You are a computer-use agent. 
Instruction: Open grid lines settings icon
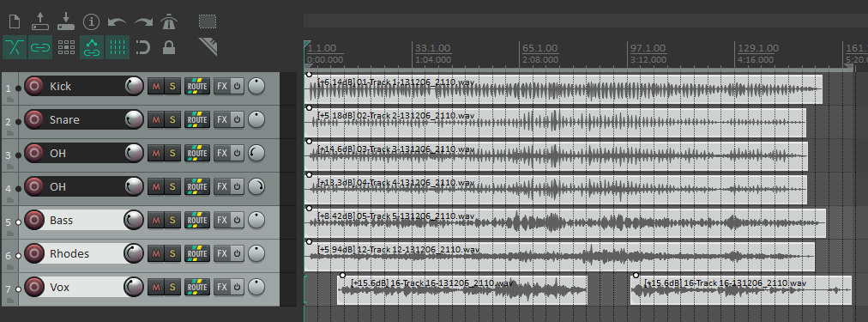[x=118, y=48]
